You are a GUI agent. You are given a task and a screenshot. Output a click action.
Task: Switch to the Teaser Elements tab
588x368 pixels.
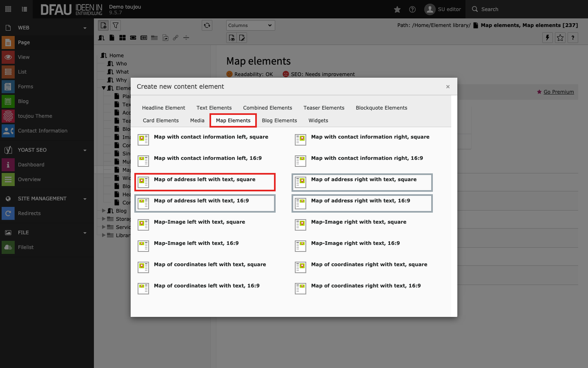(x=324, y=108)
